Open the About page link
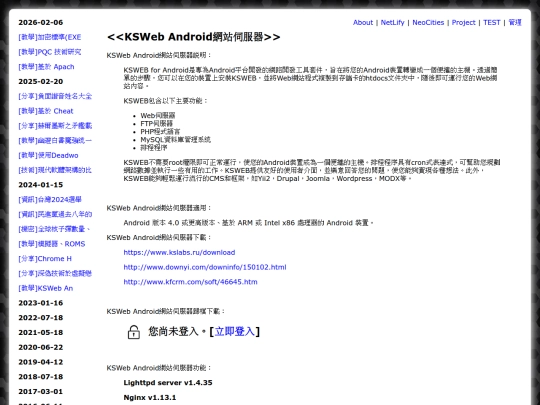Image resolution: width=540 pixels, height=405 pixels. [363, 22]
